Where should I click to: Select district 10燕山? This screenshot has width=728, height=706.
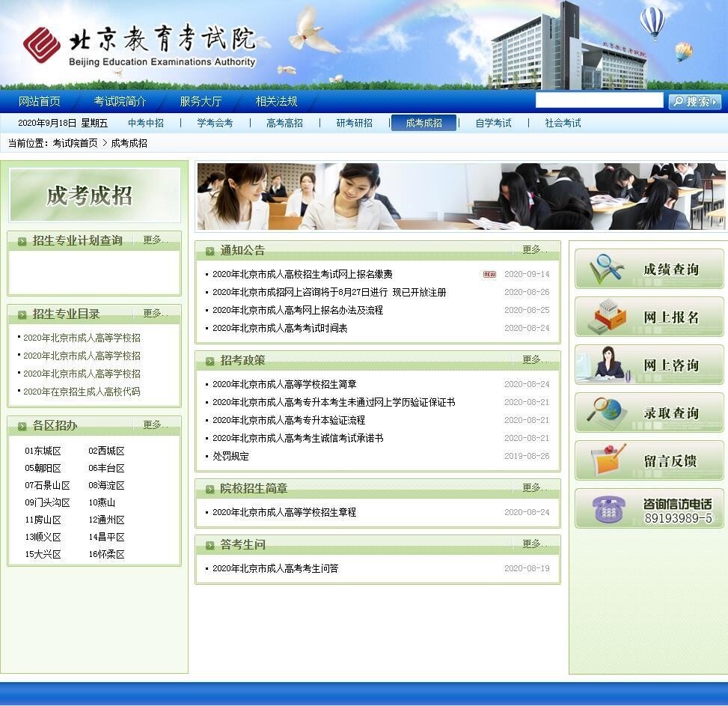(102, 502)
